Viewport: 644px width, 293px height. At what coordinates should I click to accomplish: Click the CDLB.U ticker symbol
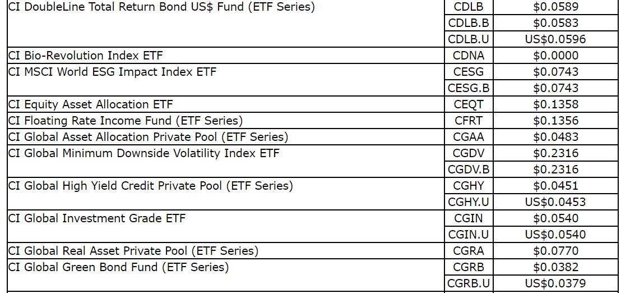469,39
